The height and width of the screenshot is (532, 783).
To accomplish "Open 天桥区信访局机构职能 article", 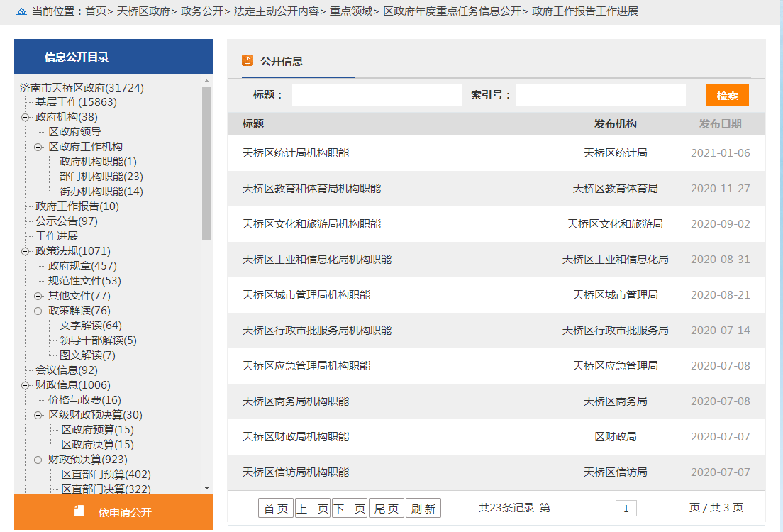I will (x=296, y=472).
